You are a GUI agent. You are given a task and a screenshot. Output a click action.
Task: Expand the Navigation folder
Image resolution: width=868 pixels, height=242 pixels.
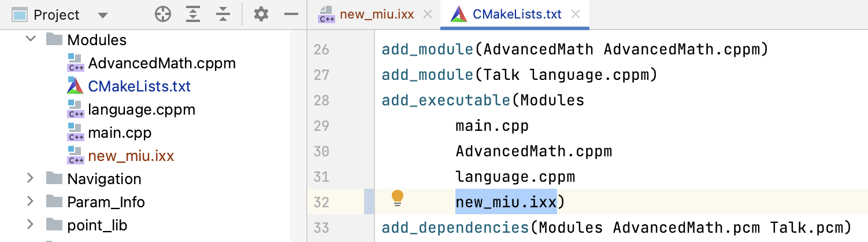(30, 178)
